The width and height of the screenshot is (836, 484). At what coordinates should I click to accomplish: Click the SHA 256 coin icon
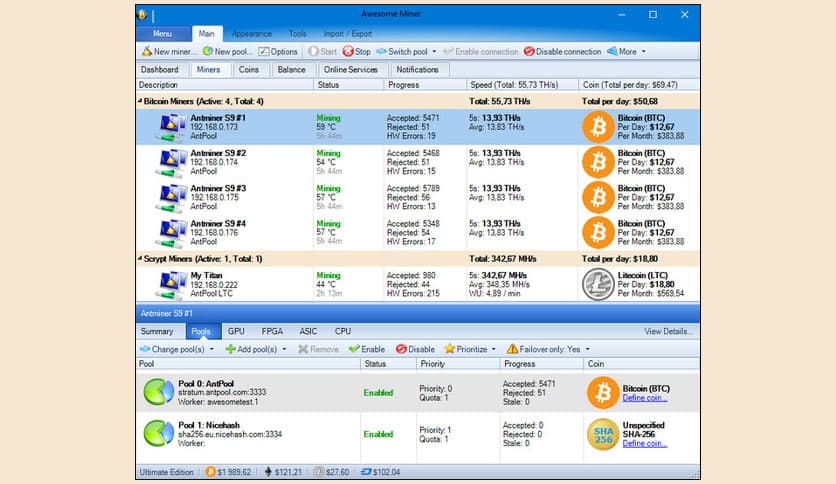603,434
